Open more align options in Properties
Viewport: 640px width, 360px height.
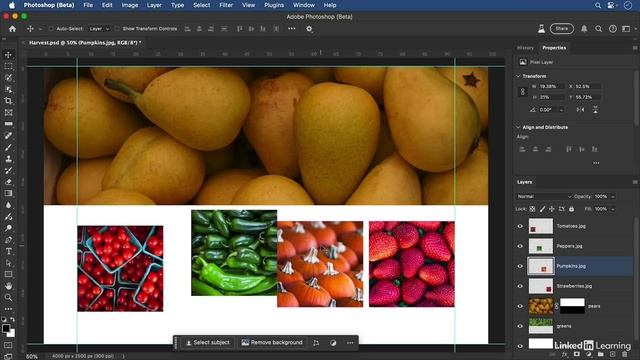coord(596,163)
